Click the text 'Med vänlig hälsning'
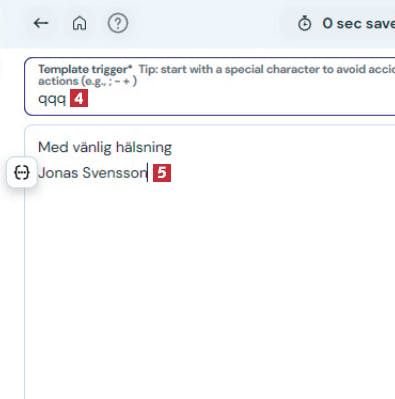The width and height of the screenshot is (395, 399). coord(105,147)
